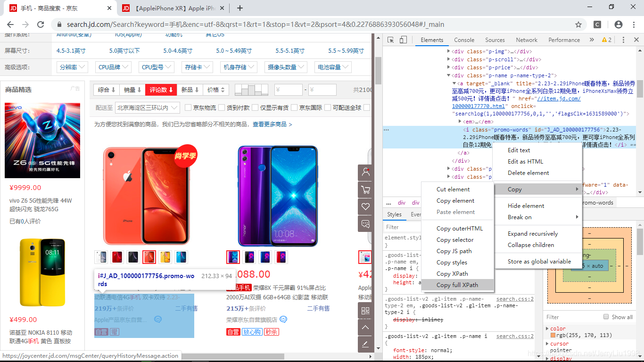Chat with the 荣耀京东自营旗舰店 customer service icon

coord(283,319)
